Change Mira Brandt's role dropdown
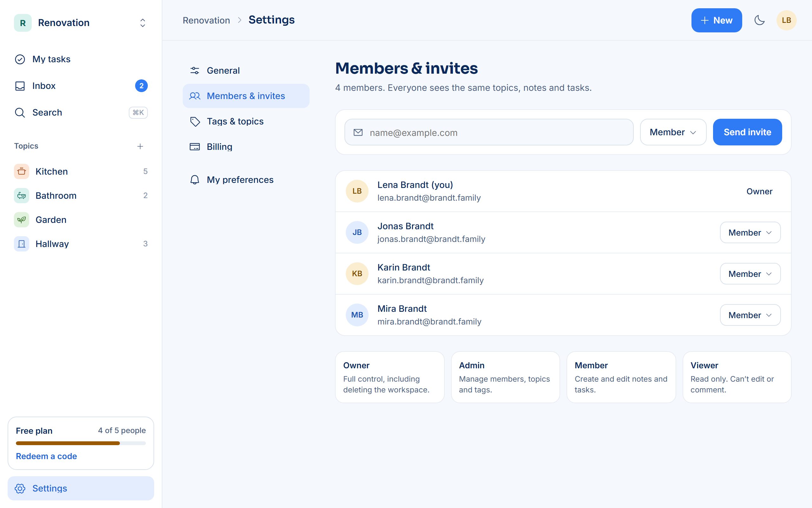Image resolution: width=812 pixels, height=508 pixels. coord(750,315)
